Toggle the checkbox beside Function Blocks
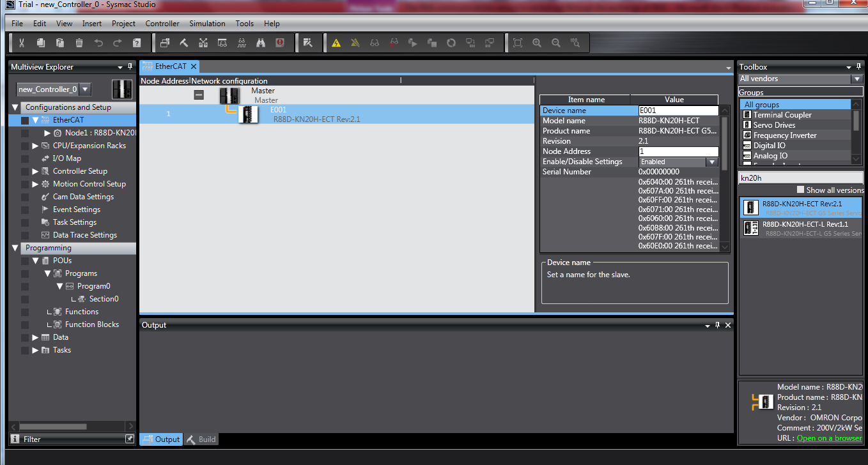Image resolution: width=868 pixels, height=465 pixels. click(x=25, y=324)
